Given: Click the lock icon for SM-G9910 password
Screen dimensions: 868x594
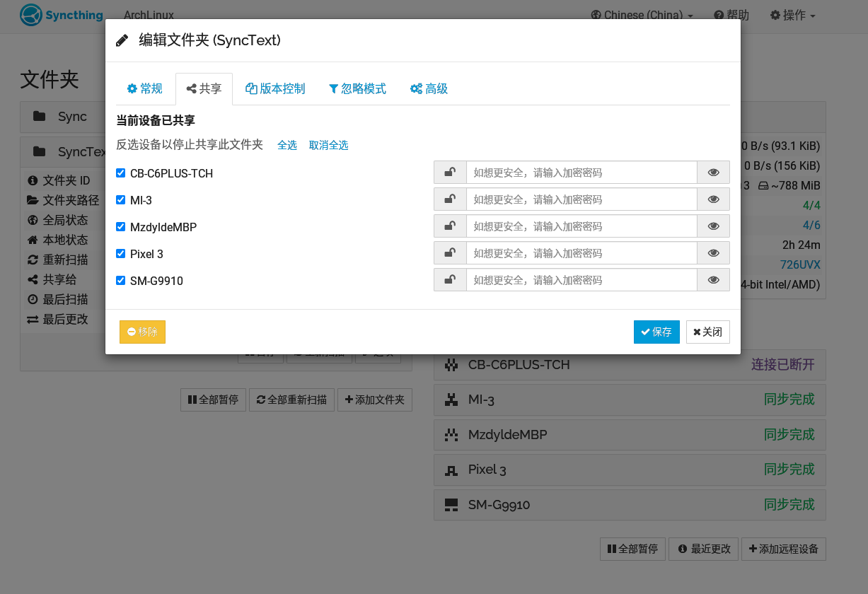Looking at the screenshot, I should [x=450, y=279].
